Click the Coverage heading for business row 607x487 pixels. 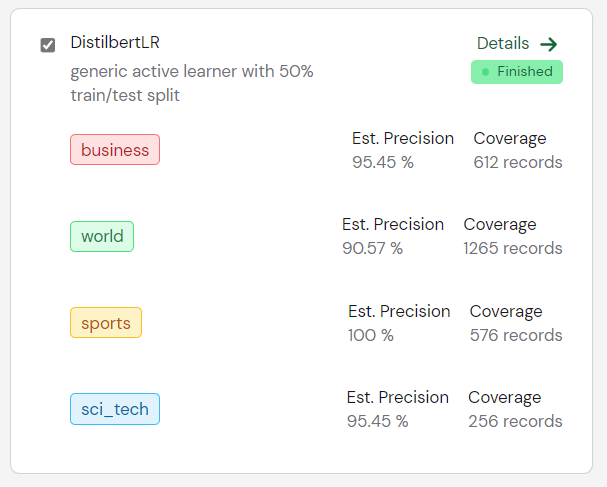tap(510, 139)
